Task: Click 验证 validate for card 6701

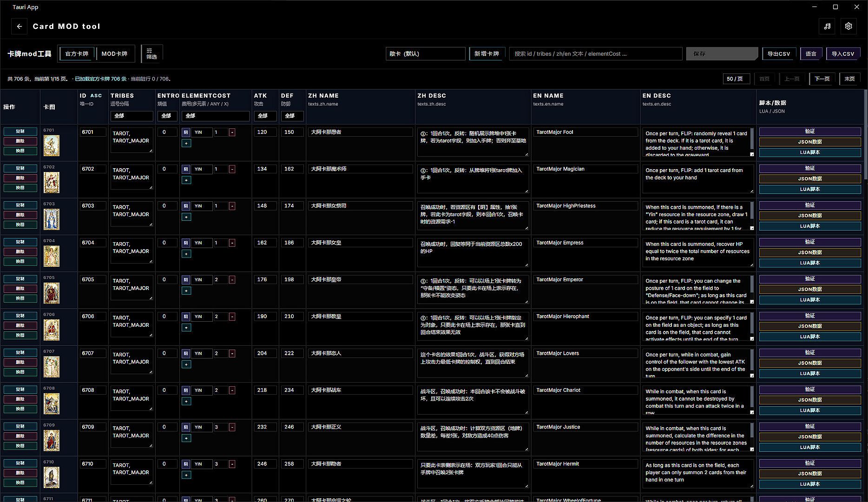Action: [810, 132]
